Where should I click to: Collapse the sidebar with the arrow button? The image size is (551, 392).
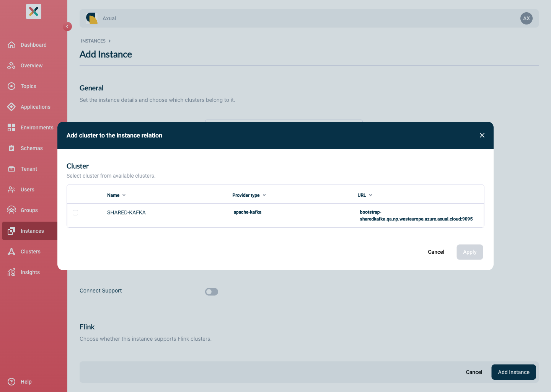click(x=67, y=26)
